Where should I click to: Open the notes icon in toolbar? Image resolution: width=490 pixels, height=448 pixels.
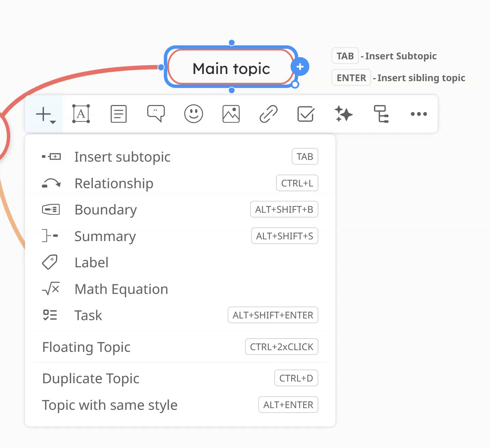click(118, 114)
